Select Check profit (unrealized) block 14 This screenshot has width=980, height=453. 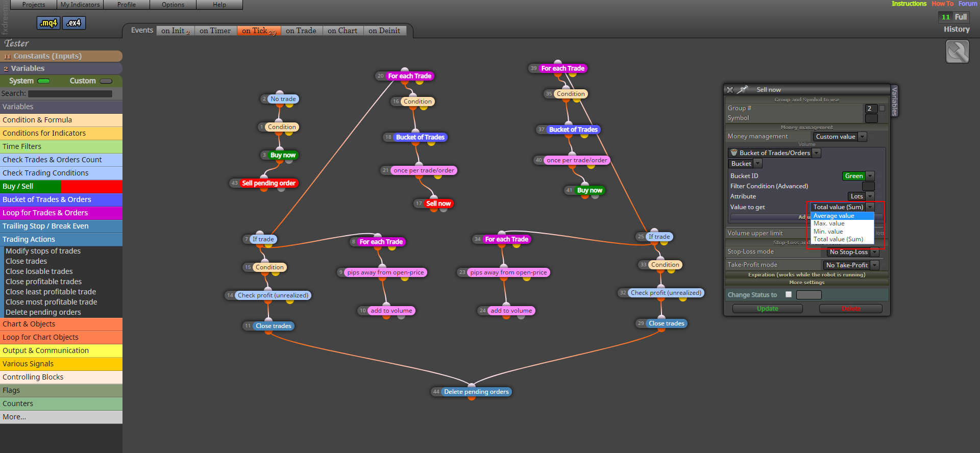[273, 295]
